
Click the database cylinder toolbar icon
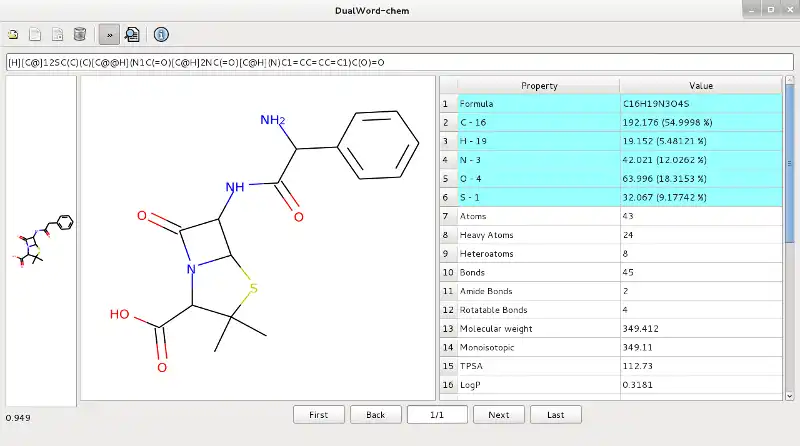pos(80,35)
